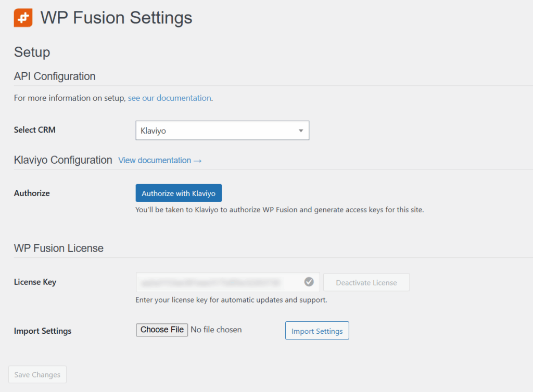Click the Deactivate License button

pos(366,282)
